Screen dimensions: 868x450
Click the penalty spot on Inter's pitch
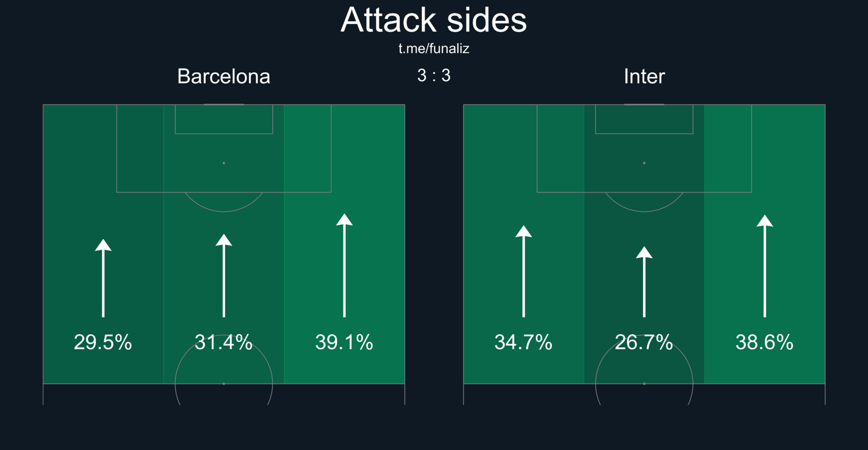[644, 163]
